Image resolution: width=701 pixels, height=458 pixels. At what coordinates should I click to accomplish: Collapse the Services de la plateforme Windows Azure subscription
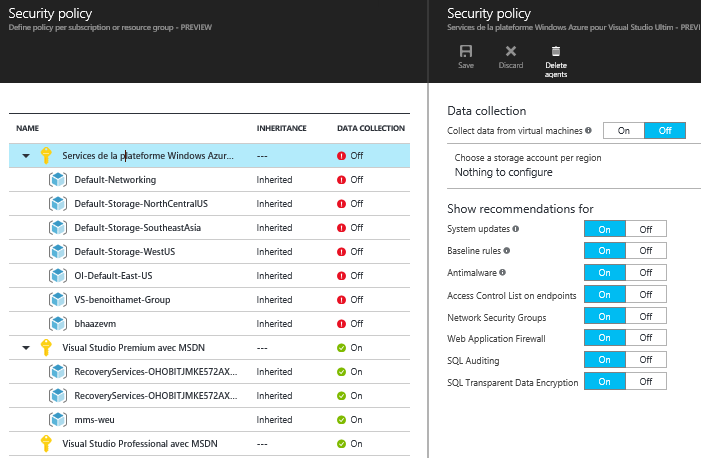pos(26,156)
